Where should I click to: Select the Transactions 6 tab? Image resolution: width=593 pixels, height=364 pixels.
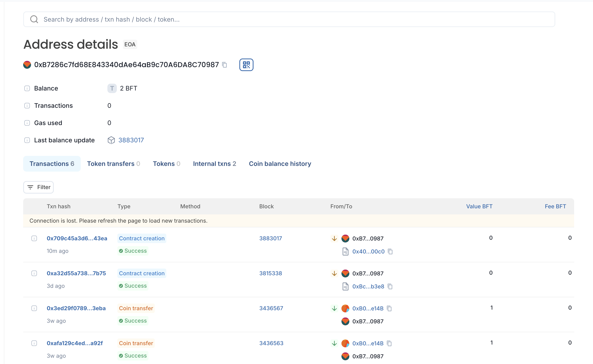point(52,164)
